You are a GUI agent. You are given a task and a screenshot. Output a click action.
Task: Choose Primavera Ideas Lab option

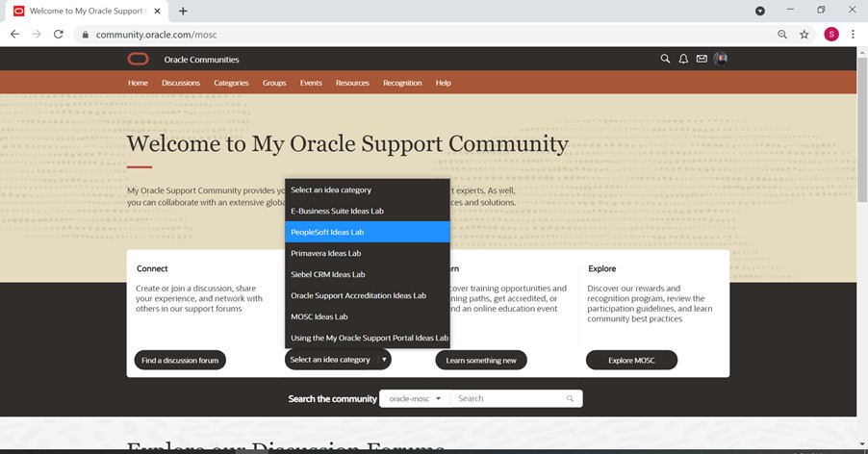coord(367,253)
